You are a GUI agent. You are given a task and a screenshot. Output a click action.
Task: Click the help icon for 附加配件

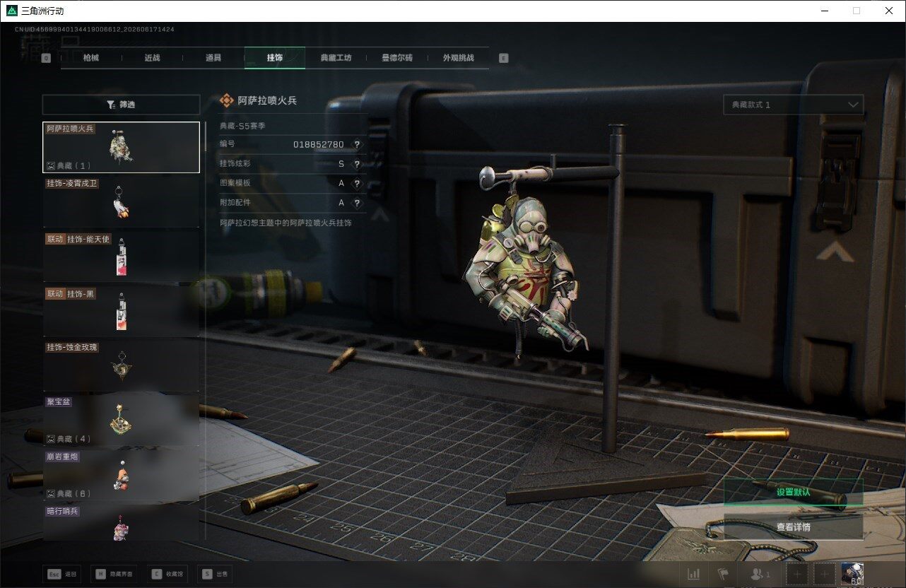pyautogui.click(x=357, y=203)
